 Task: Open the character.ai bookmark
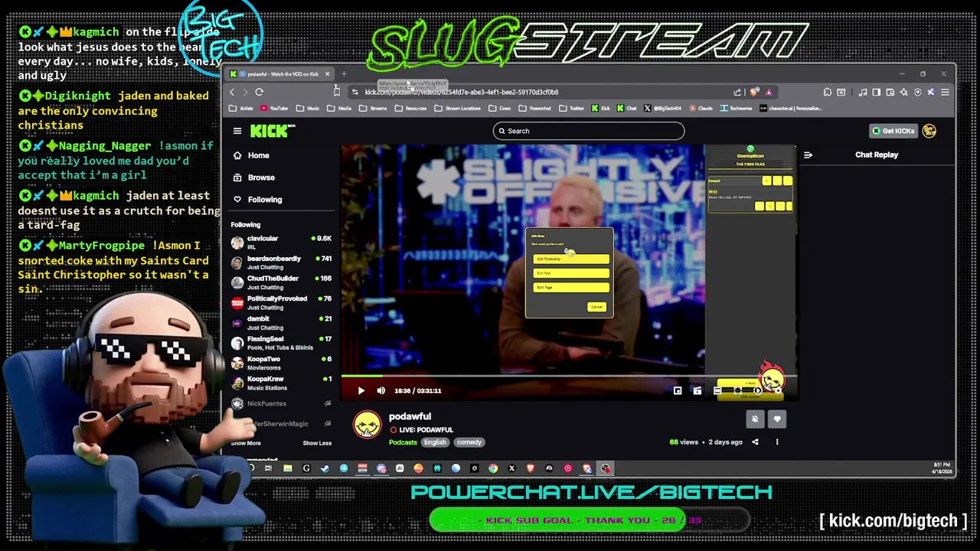[x=790, y=109]
